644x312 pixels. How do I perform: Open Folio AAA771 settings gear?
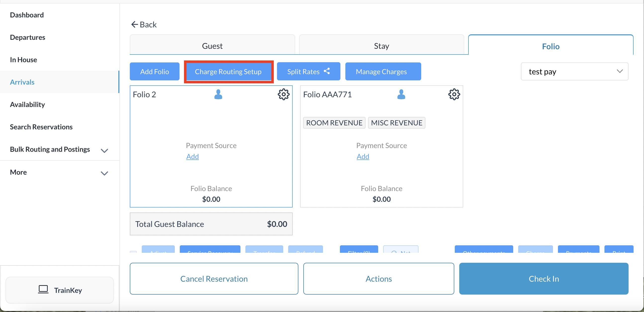pyautogui.click(x=454, y=94)
